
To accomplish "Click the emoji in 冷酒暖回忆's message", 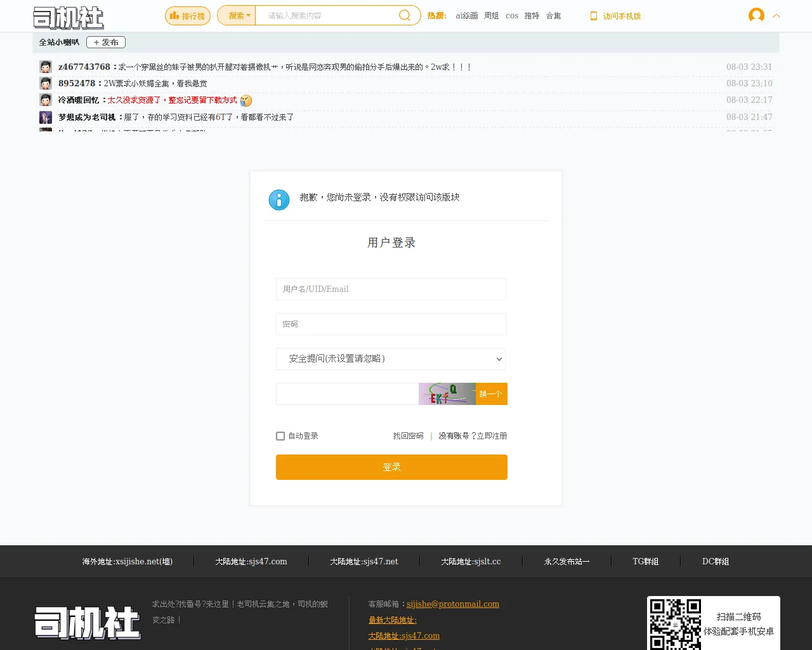I will click(246, 100).
